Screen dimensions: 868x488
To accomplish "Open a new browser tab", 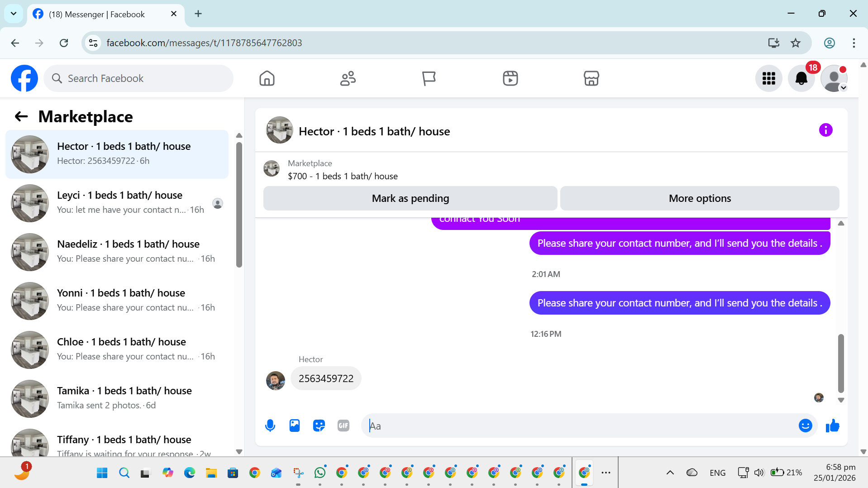I will tap(198, 14).
